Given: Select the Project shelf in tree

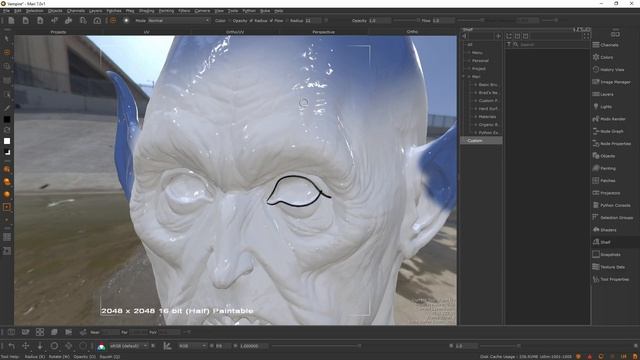Looking at the screenshot, I should click(x=479, y=69).
